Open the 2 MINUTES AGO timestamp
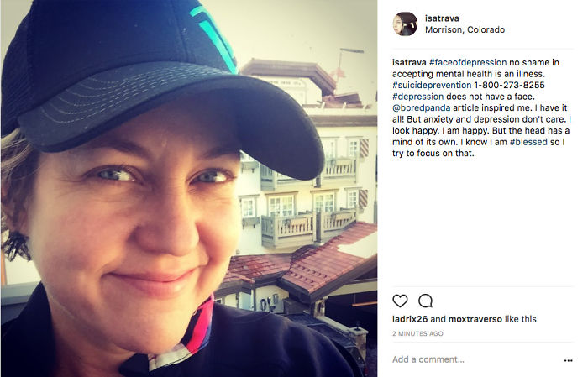 [x=417, y=333]
